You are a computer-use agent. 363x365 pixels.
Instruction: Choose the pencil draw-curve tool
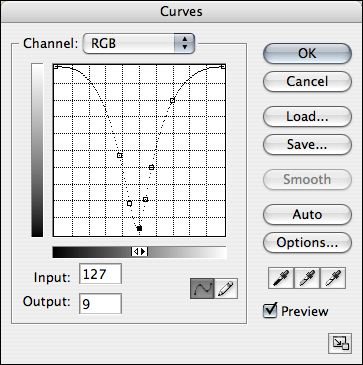226,289
